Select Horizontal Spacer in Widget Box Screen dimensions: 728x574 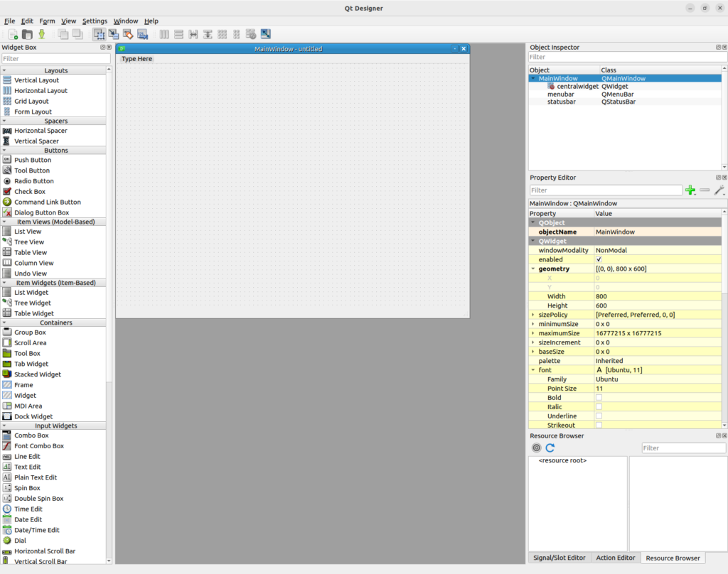tap(41, 131)
